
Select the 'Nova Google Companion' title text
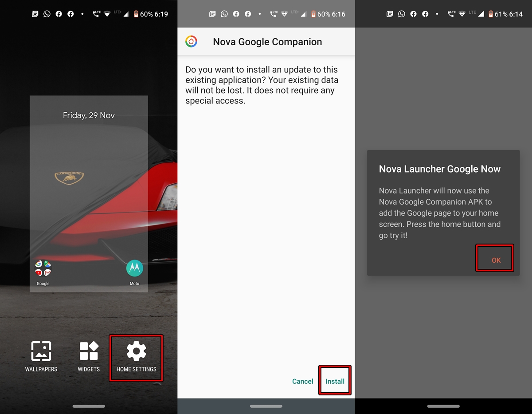tap(267, 42)
